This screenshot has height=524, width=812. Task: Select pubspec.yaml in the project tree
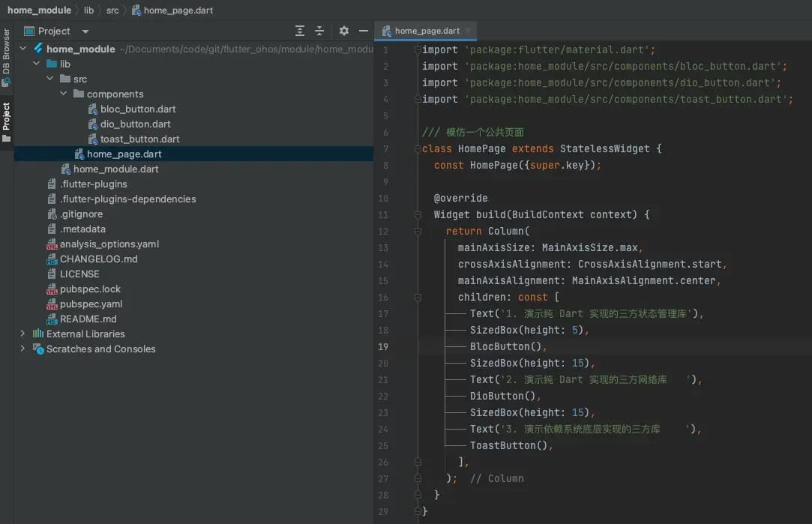(91, 304)
